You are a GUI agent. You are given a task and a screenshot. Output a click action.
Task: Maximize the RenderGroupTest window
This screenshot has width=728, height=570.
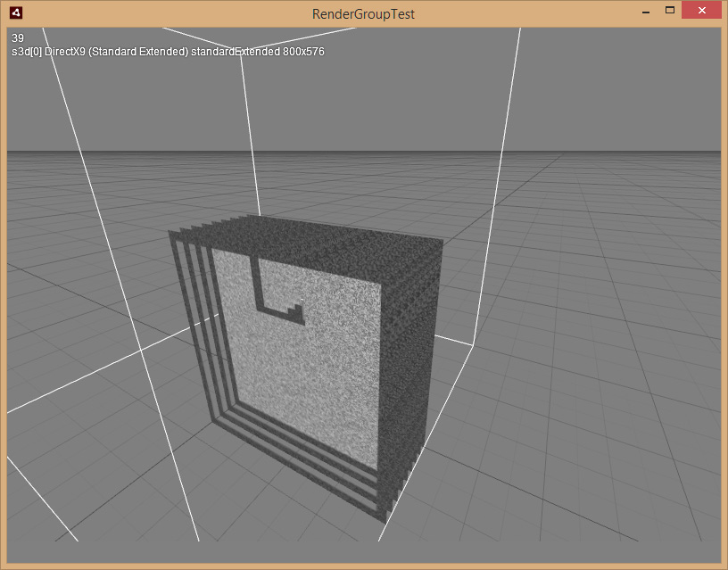tap(669, 10)
